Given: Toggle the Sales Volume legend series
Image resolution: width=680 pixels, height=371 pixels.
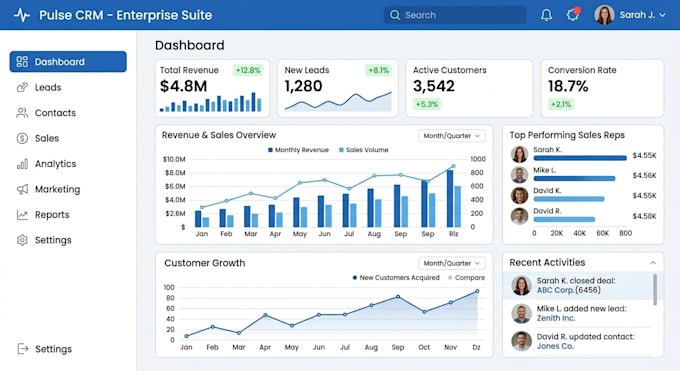Looking at the screenshot, I should pyautogui.click(x=363, y=150).
